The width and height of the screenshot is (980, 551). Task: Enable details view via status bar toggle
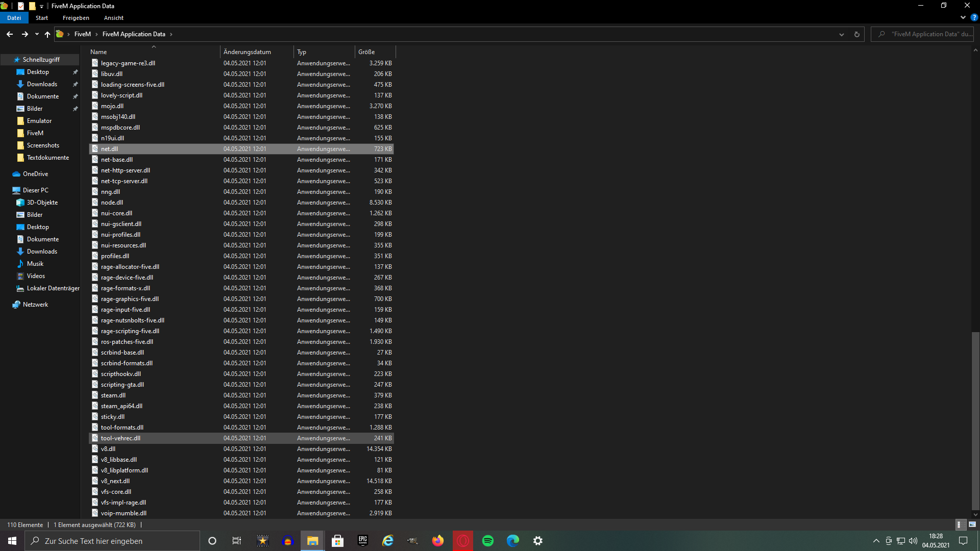coord(960,524)
